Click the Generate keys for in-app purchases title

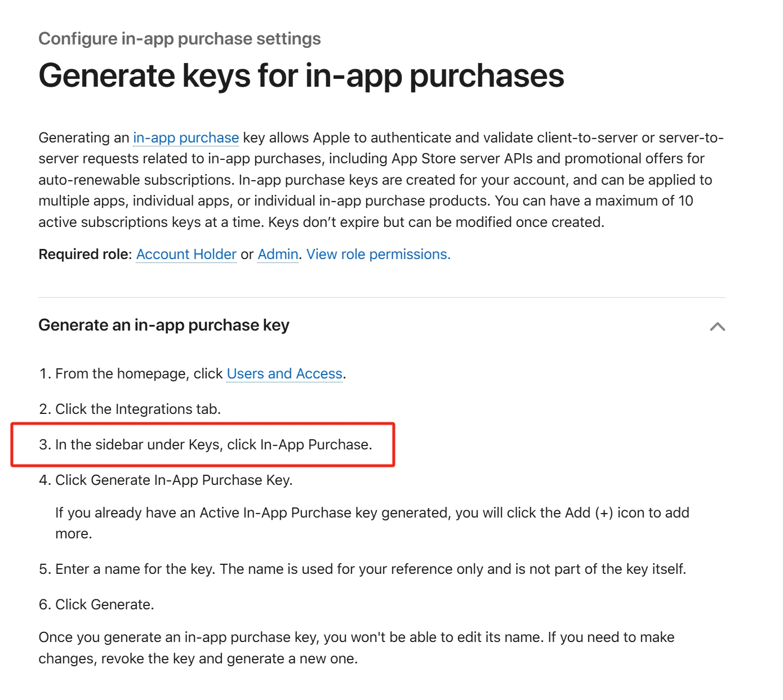tap(301, 75)
